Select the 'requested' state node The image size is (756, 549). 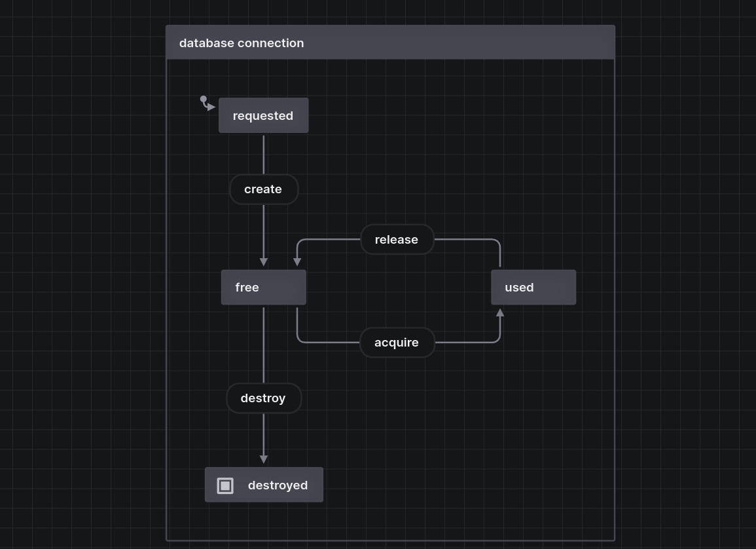(263, 116)
